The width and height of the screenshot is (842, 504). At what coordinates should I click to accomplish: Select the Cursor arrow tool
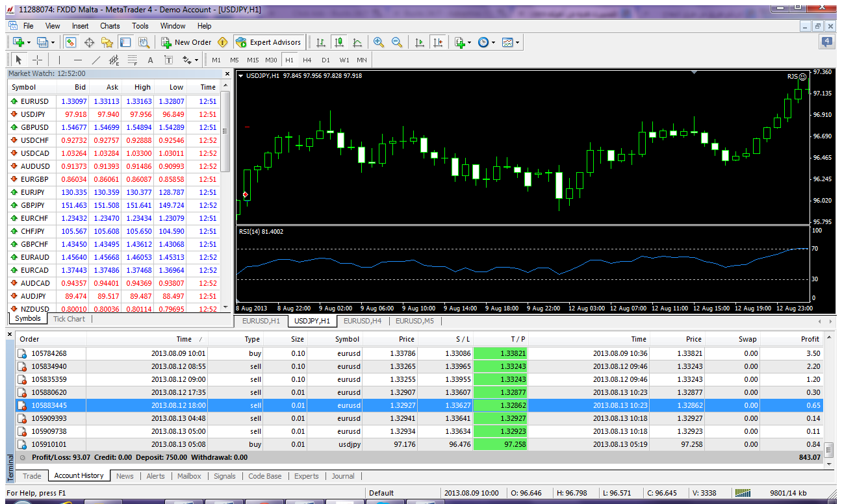tap(19, 60)
